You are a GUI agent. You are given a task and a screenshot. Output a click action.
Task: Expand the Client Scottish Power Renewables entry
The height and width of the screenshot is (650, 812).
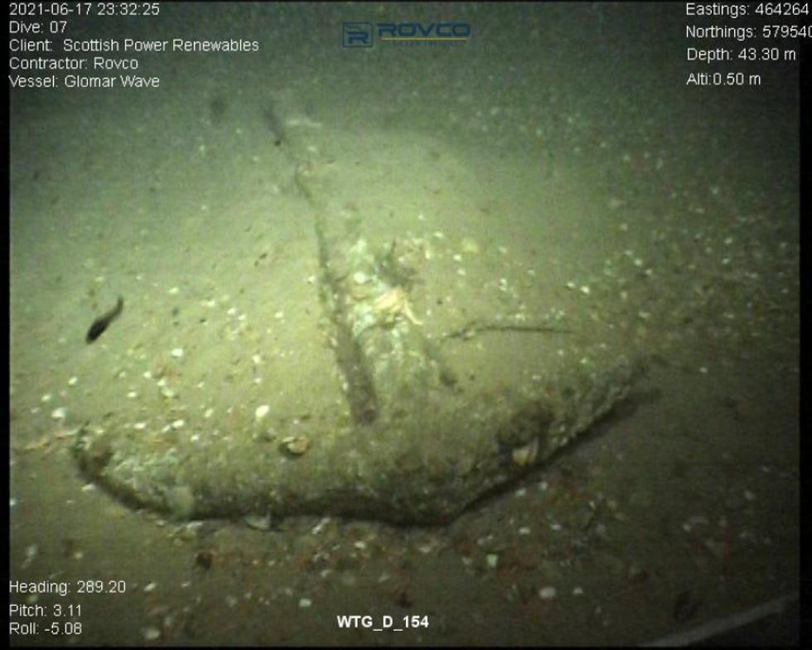point(133,46)
